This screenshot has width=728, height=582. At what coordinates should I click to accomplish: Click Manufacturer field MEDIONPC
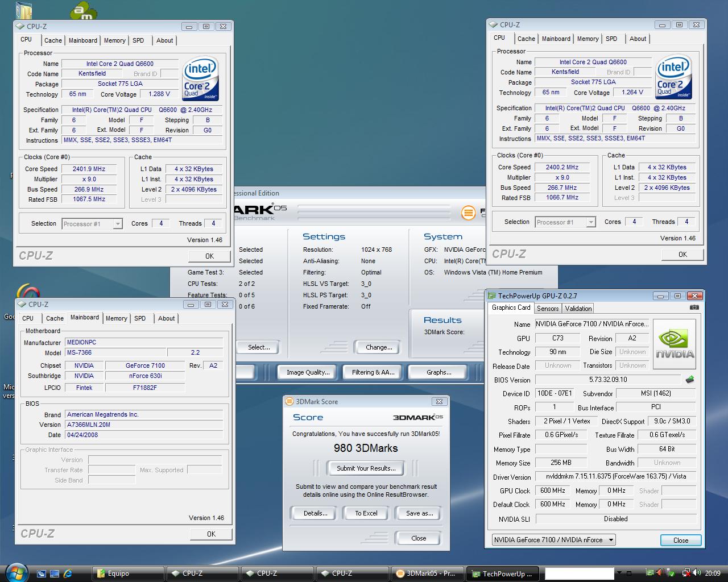(143, 342)
